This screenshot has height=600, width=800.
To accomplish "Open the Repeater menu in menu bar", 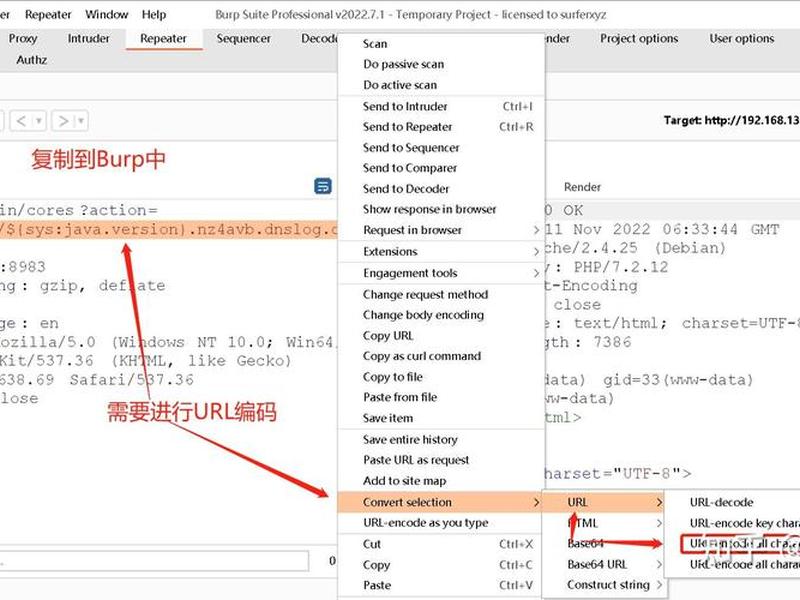I will tap(48, 14).
